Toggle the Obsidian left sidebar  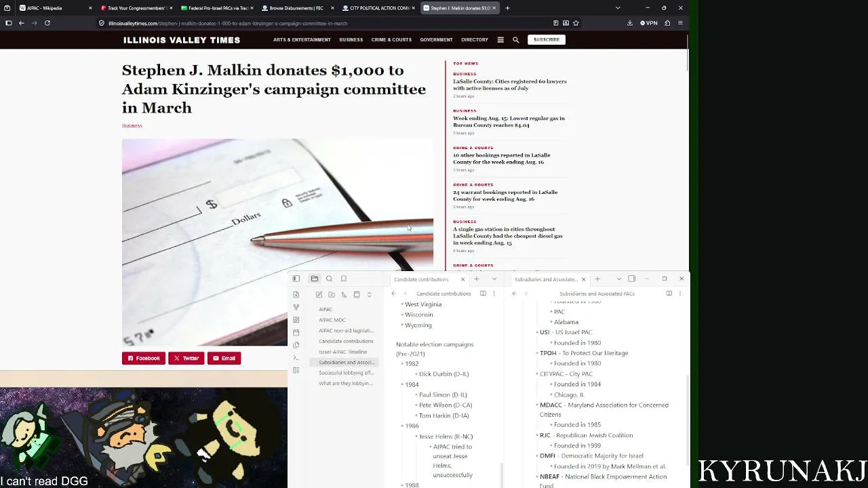pos(296,279)
